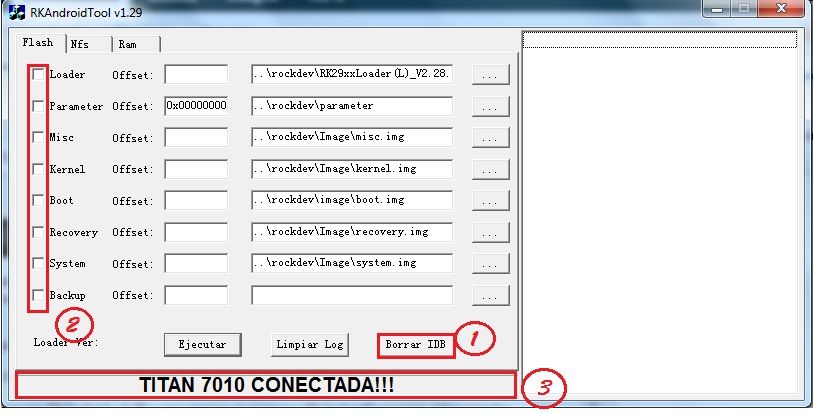Click browse button for Backup row
Viewport: 814px width, 414px height.
point(491,296)
